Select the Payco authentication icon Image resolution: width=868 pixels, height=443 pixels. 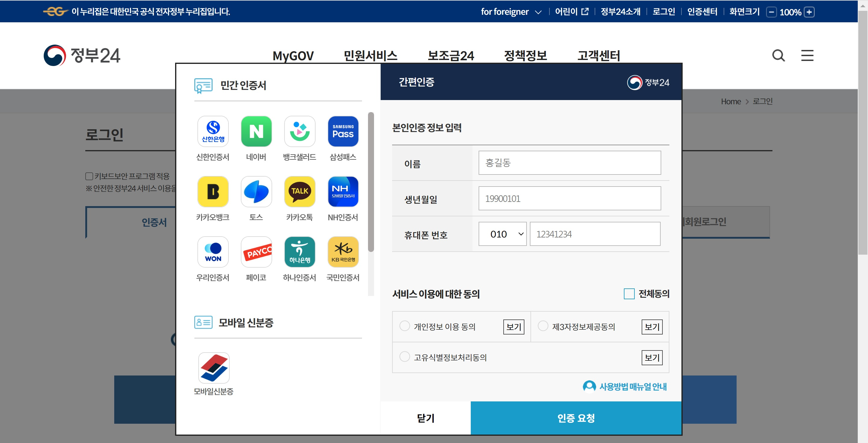tap(256, 252)
